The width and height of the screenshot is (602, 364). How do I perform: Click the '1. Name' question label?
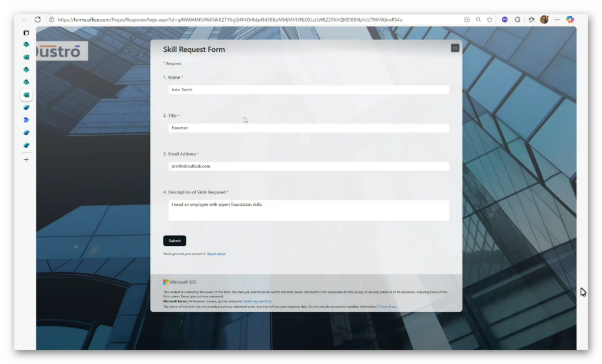point(173,78)
